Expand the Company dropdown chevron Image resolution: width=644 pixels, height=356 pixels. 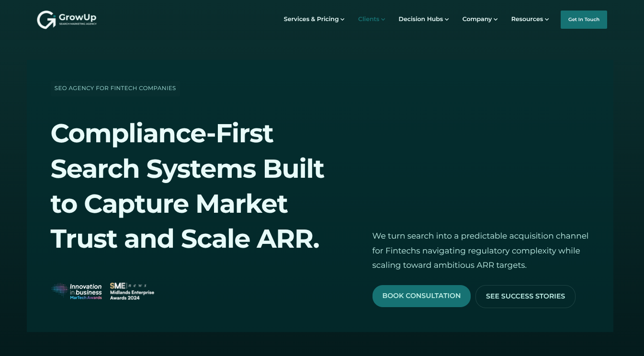[x=495, y=19]
